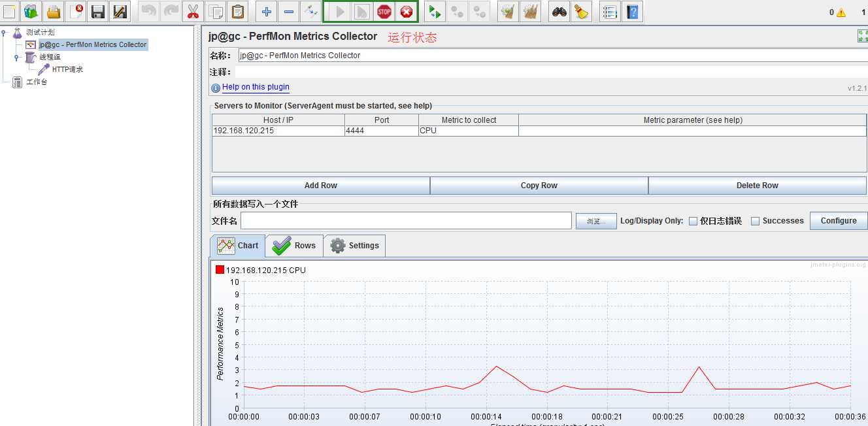Save test plan as with the pencil-disk icon
Screen dimensions: 868x426
pyautogui.click(x=120, y=11)
